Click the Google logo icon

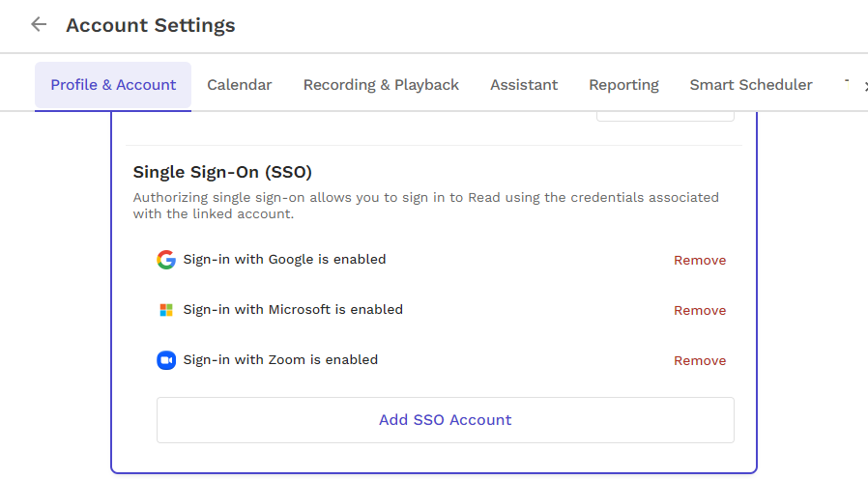pos(166,260)
